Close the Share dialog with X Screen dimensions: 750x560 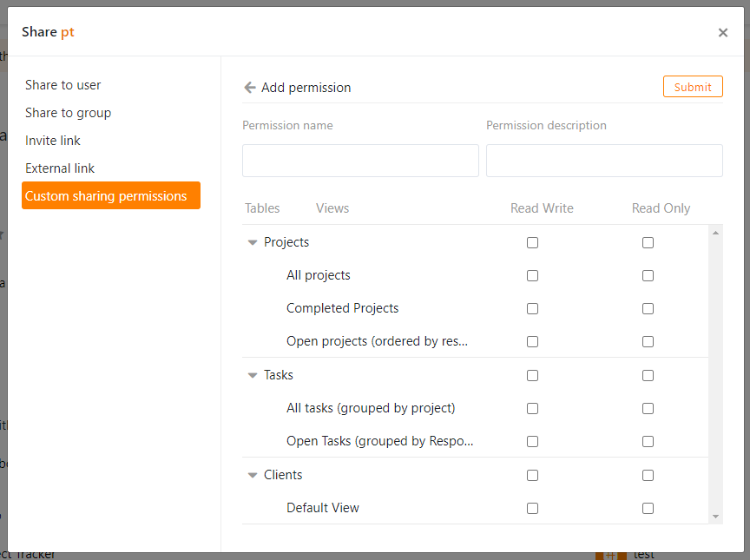point(722,33)
